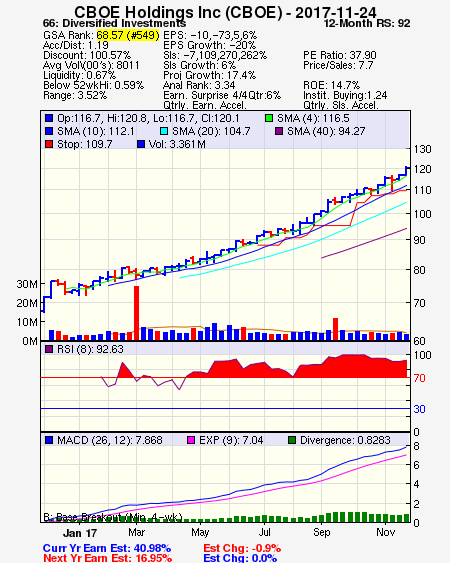This screenshot has width=450, height=563.
Task: Click the Price/Sales: 7.7 value
Action: click(338, 65)
